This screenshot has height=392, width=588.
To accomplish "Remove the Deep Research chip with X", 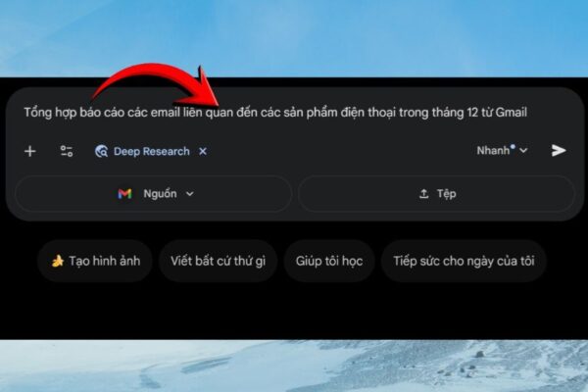I will (203, 151).
